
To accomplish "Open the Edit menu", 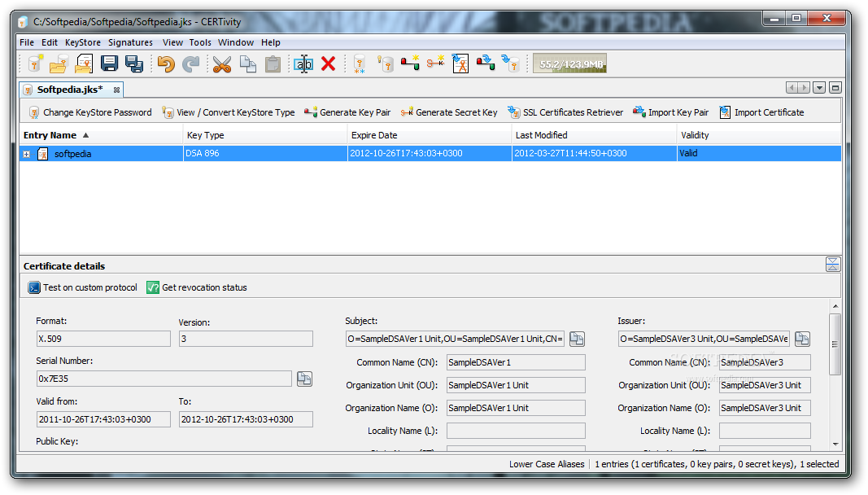I will pos(50,42).
